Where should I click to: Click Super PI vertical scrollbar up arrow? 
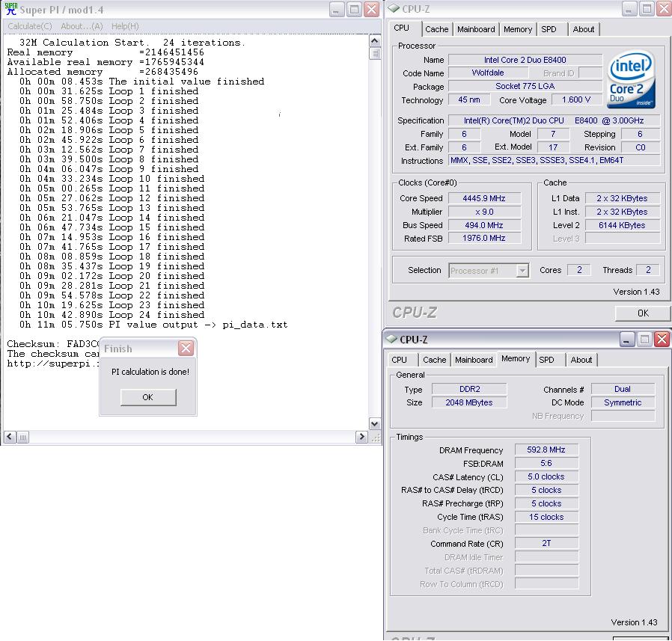click(375, 41)
